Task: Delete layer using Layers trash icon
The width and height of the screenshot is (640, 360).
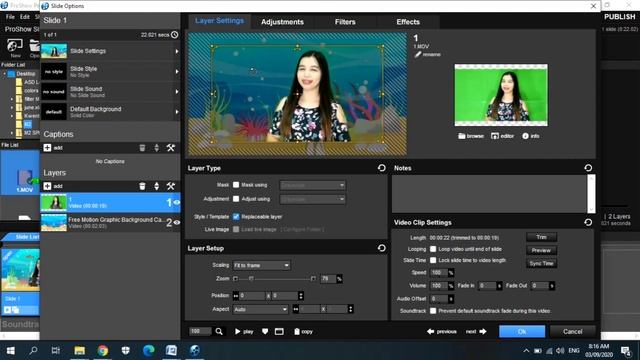Action: pyautogui.click(x=142, y=186)
